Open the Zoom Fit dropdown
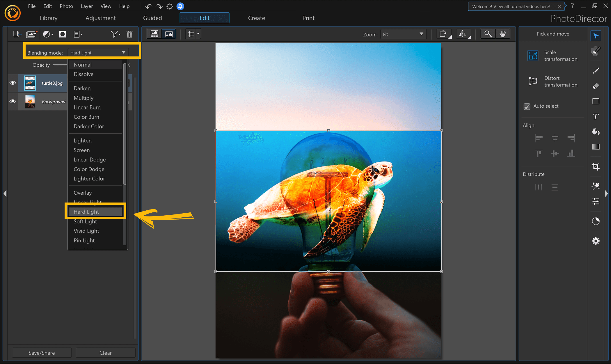The width and height of the screenshot is (611, 364). pos(403,34)
